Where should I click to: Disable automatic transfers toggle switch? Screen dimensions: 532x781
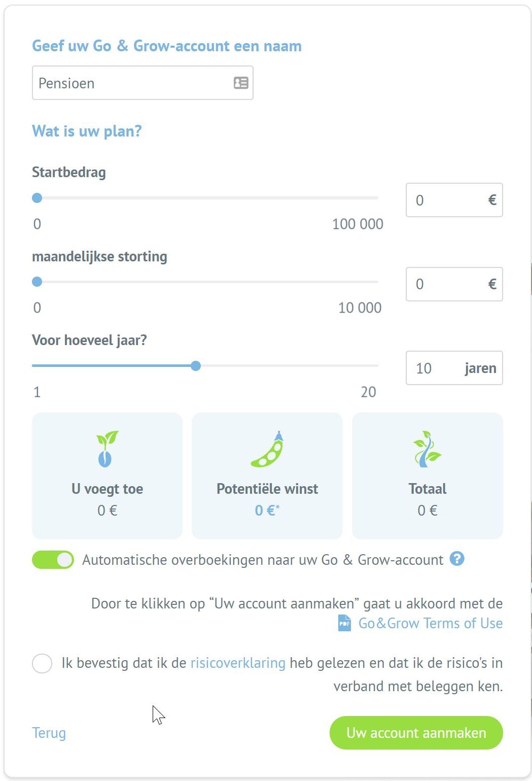[53, 560]
